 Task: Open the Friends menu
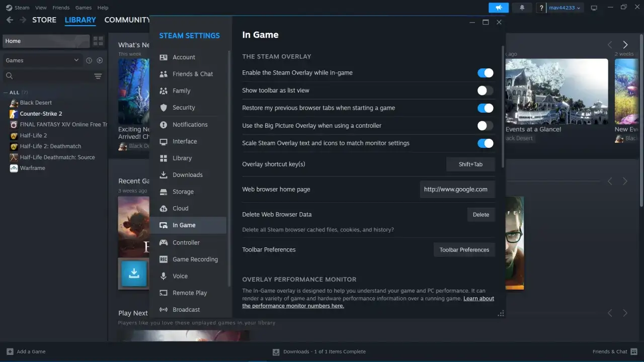[61, 8]
